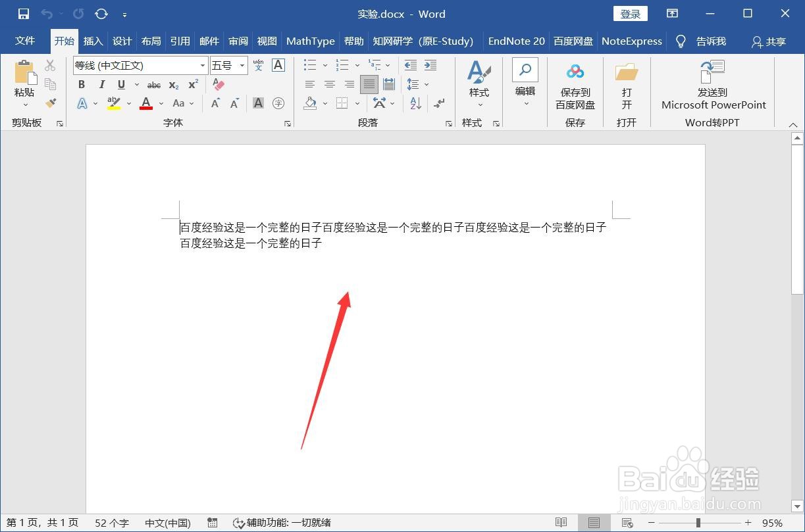Apply subscript formatting
805x532 pixels.
pos(172,84)
